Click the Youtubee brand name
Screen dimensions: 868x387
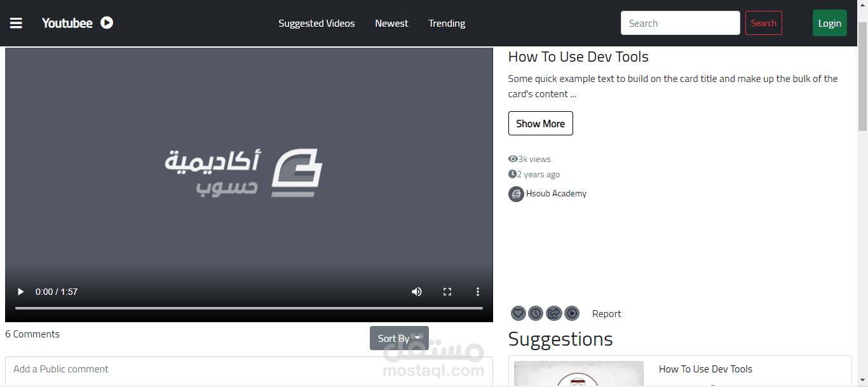[67, 23]
